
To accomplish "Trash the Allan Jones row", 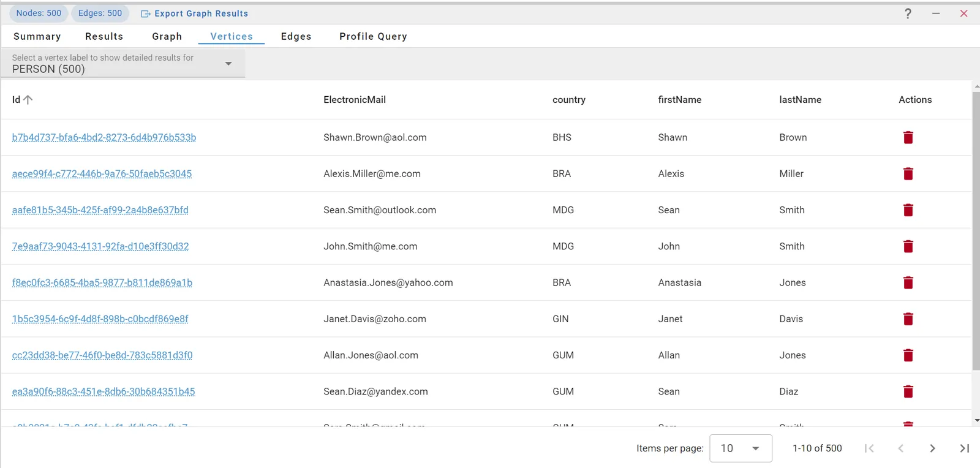I will pos(908,355).
